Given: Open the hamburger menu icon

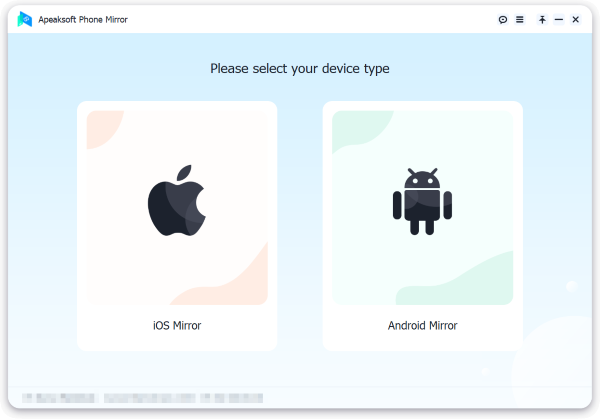Looking at the screenshot, I should point(520,20).
